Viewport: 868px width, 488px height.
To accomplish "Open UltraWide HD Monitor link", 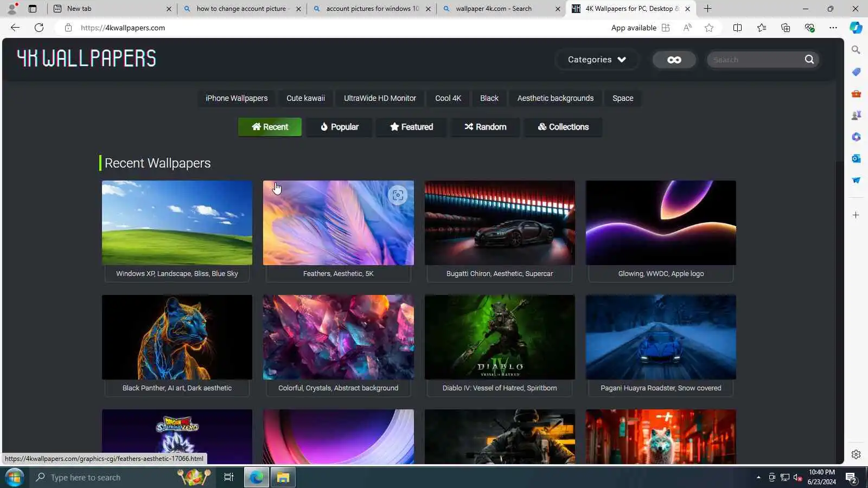I will tap(380, 98).
